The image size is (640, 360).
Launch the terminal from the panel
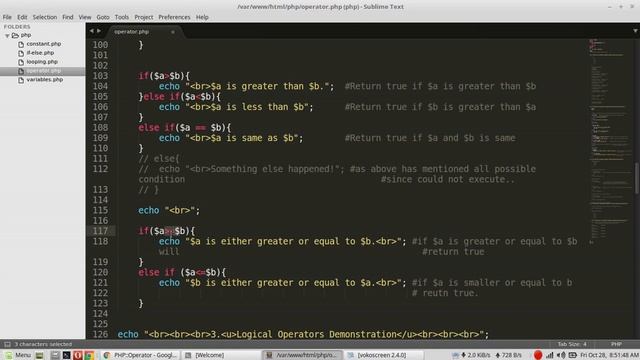click(x=67, y=355)
